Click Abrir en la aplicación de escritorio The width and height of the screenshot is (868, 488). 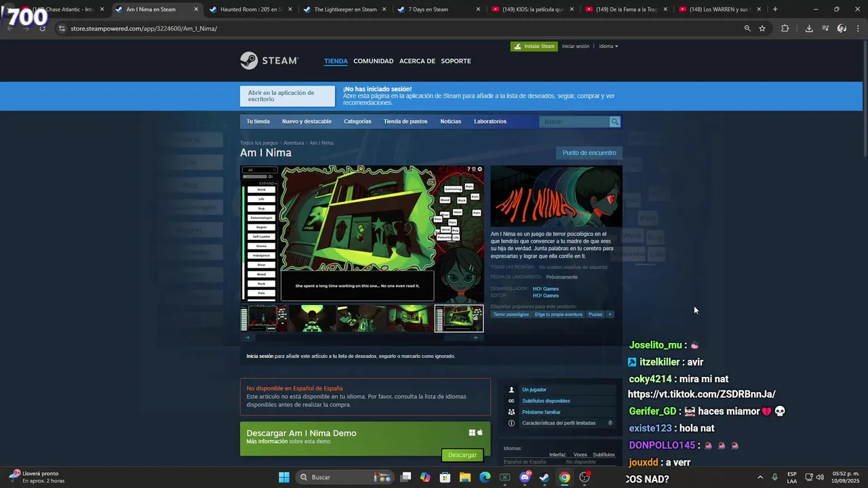click(x=288, y=96)
